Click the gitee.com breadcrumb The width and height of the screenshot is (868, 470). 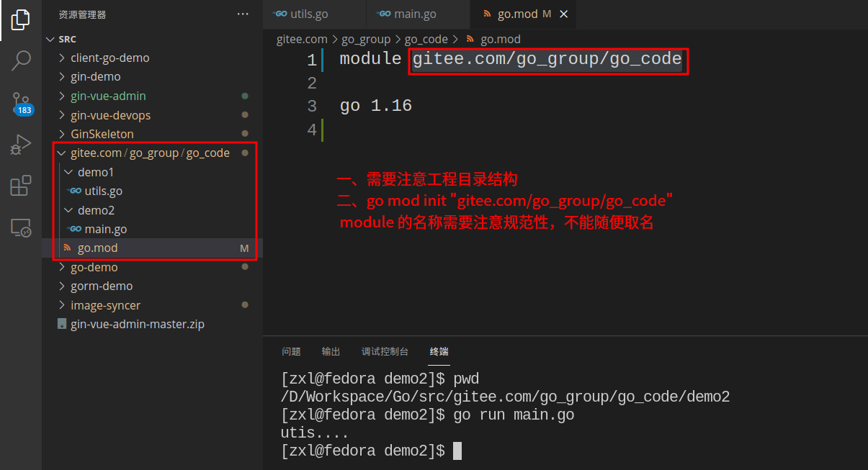[x=302, y=39]
